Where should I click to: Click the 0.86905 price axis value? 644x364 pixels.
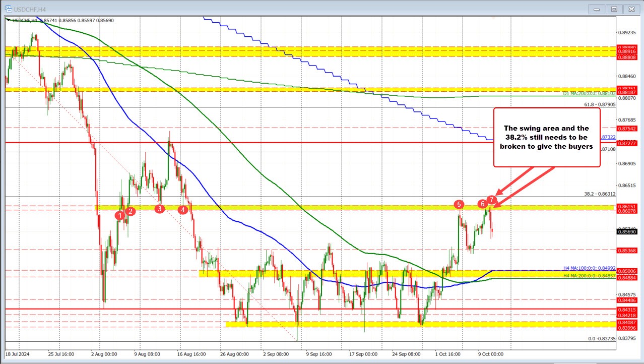628,164
